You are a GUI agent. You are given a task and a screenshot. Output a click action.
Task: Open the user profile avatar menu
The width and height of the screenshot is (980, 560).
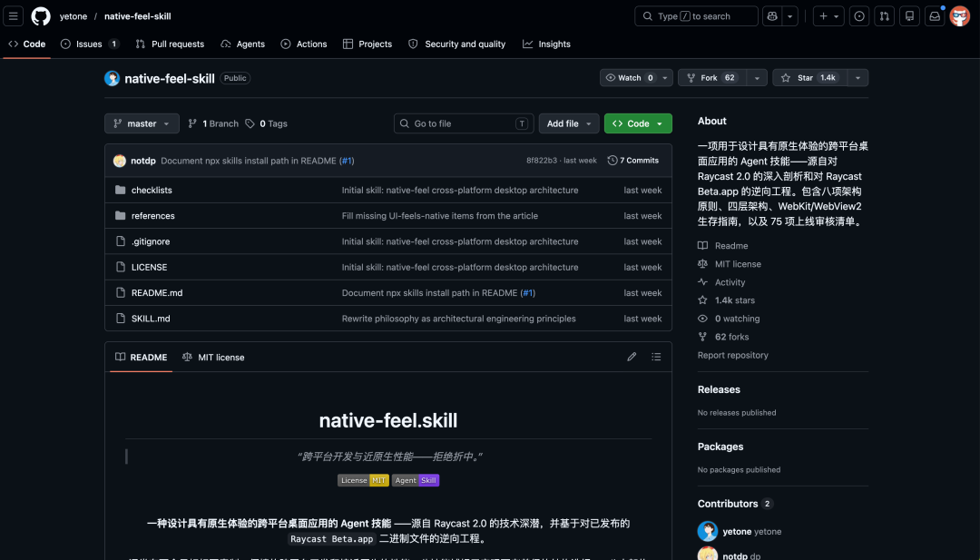coord(959,16)
